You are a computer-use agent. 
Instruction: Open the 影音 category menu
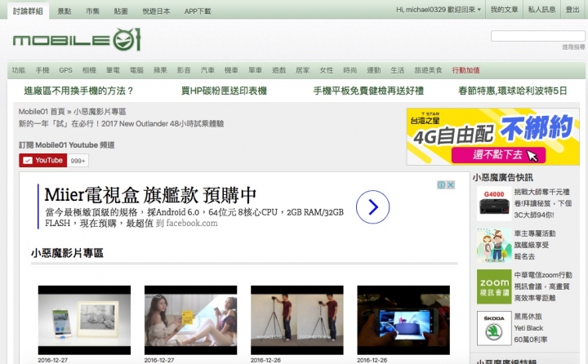pyautogui.click(x=184, y=70)
